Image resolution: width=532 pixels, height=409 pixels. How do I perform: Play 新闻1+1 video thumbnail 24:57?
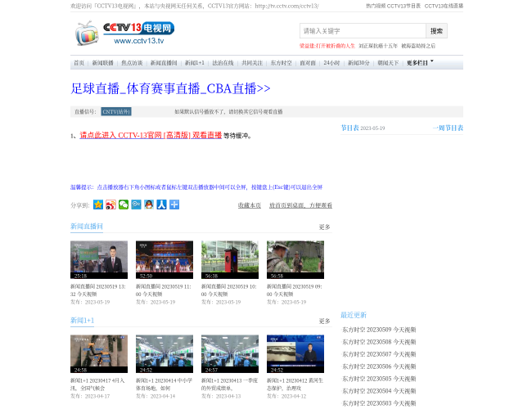click(x=230, y=353)
